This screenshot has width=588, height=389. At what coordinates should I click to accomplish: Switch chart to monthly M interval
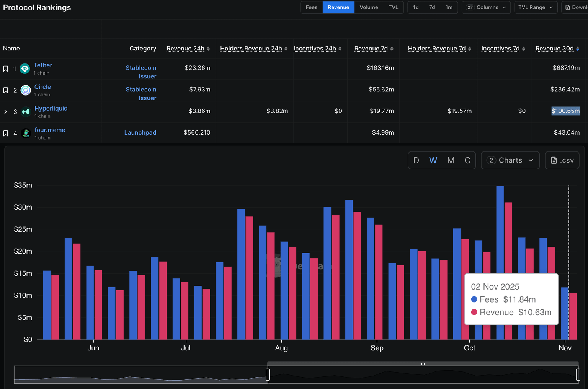451,160
